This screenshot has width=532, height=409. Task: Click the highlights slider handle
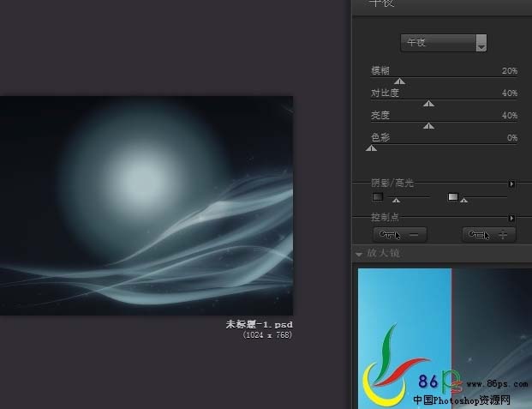(463, 201)
